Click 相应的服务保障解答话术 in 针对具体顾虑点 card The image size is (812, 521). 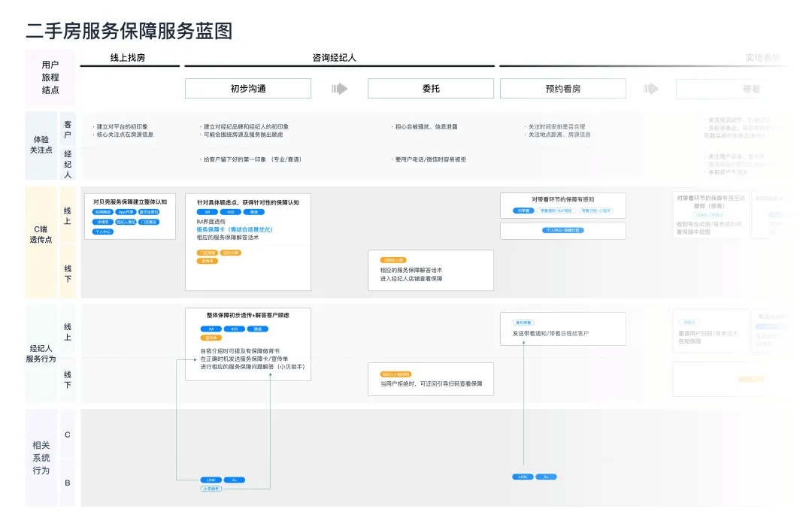227,238
